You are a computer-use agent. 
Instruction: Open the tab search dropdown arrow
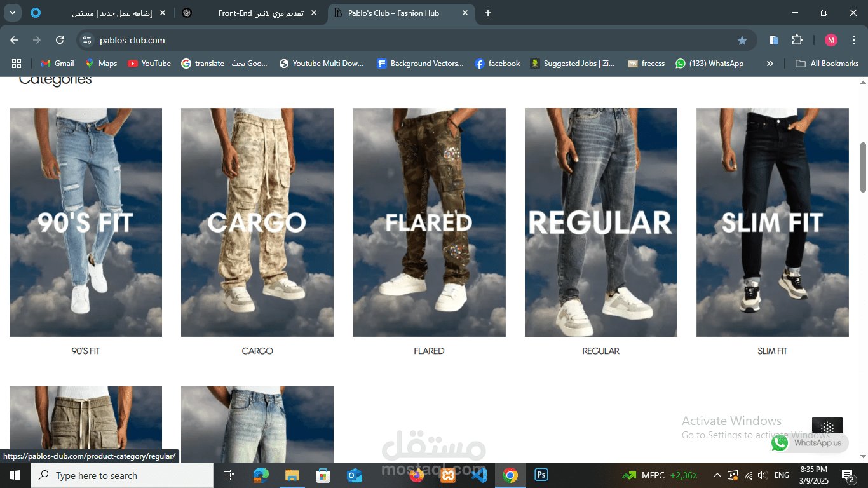pyautogui.click(x=13, y=13)
